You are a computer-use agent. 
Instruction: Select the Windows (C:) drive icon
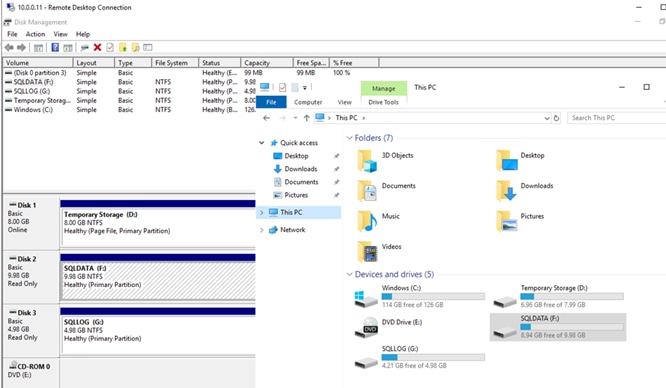(366, 299)
